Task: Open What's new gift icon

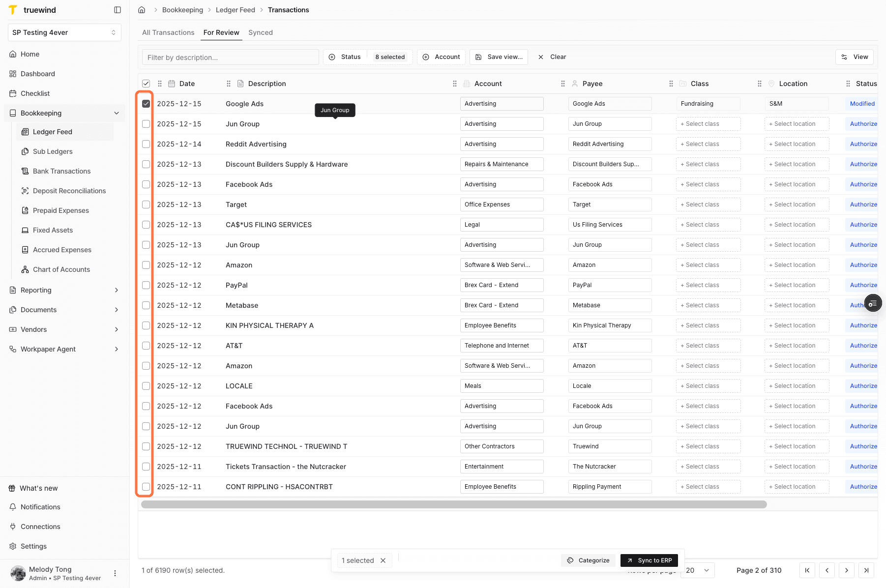Action: (x=12, y=488)
